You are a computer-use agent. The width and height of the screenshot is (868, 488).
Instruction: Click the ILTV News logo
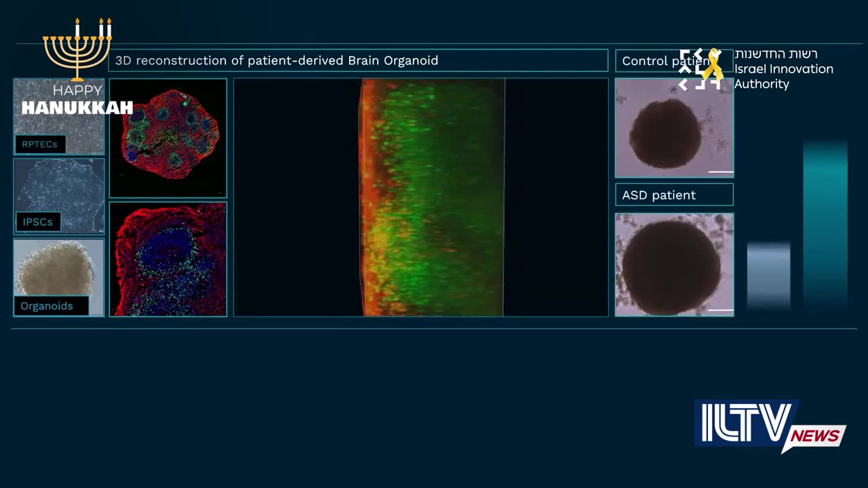pyautogui.click(x=770, y=426)
